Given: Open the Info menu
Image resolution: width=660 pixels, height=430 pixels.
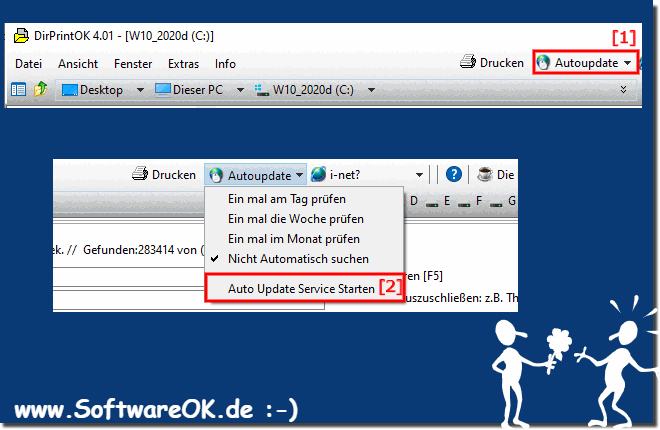Looking at the screenshot, I should [225, 64].
